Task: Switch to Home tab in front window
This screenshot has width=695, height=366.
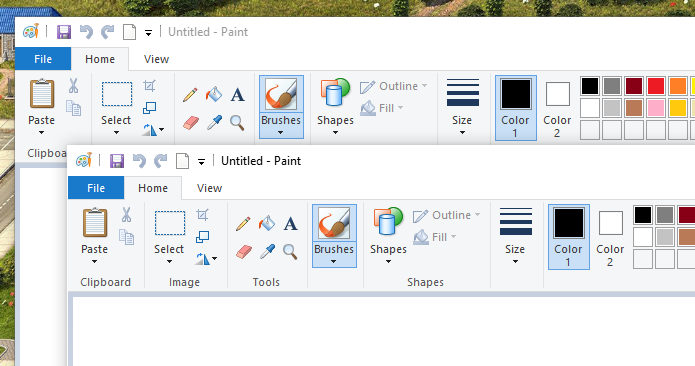Action: tap(153, 188)
